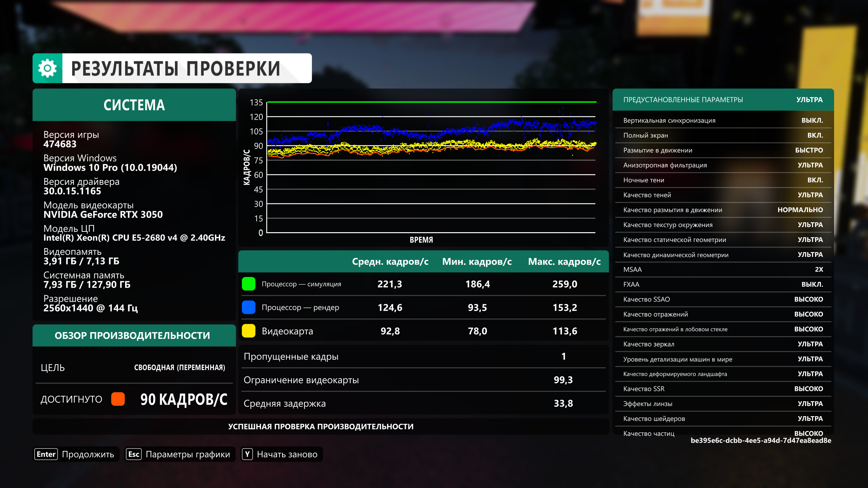Image resolution: width=868 pixels, height=488 pixels.
Task: Select Вертикальная синхронизация row
Action: 723,121
